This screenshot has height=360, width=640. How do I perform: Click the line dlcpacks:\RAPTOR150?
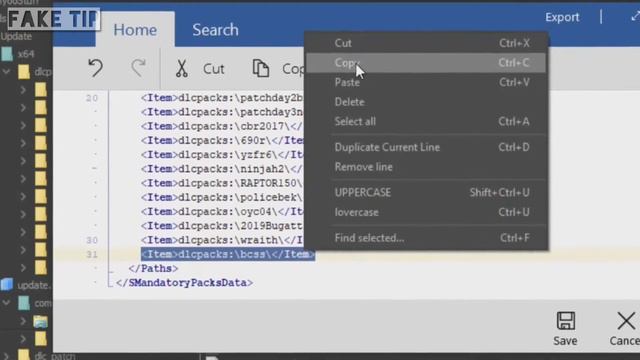click(222, 183)
